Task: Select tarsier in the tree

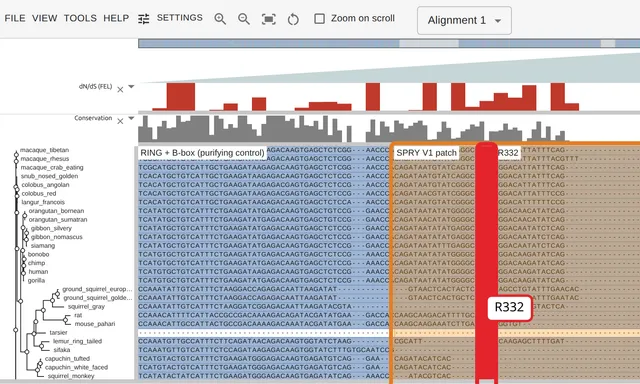Action: click(58, 333)
